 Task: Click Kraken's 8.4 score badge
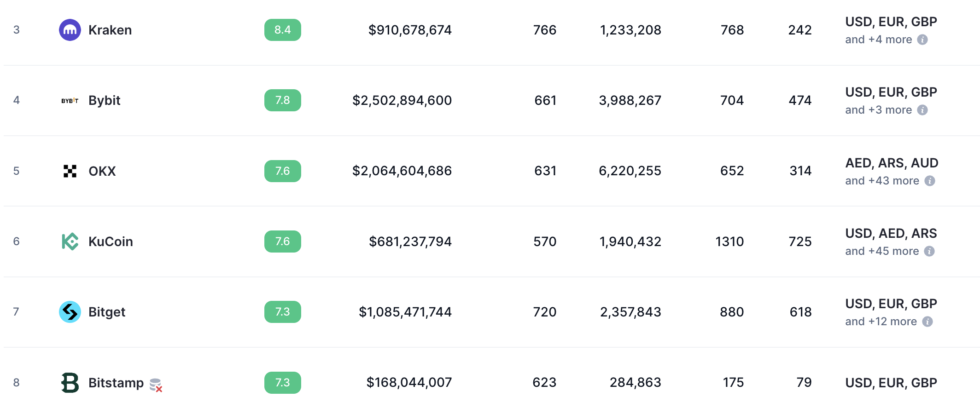[283, 30]
